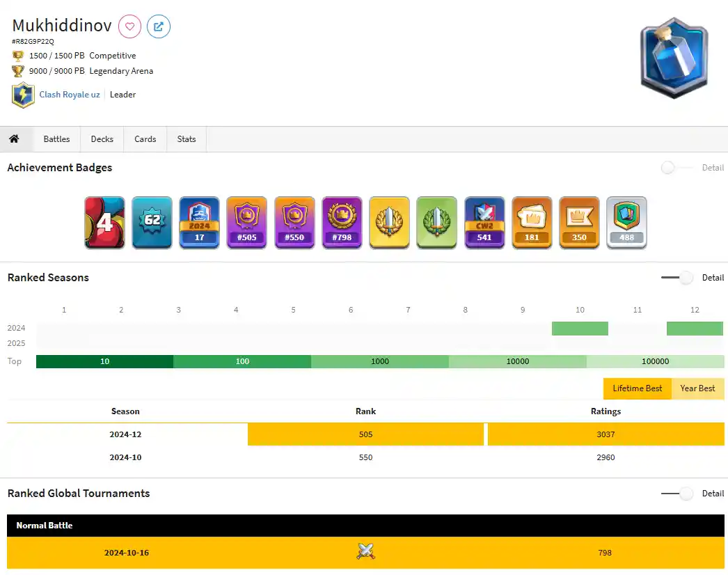The image size is (728, 575).
Task: Click the 2024 month 10 season cell
Action: coord(580,329)
